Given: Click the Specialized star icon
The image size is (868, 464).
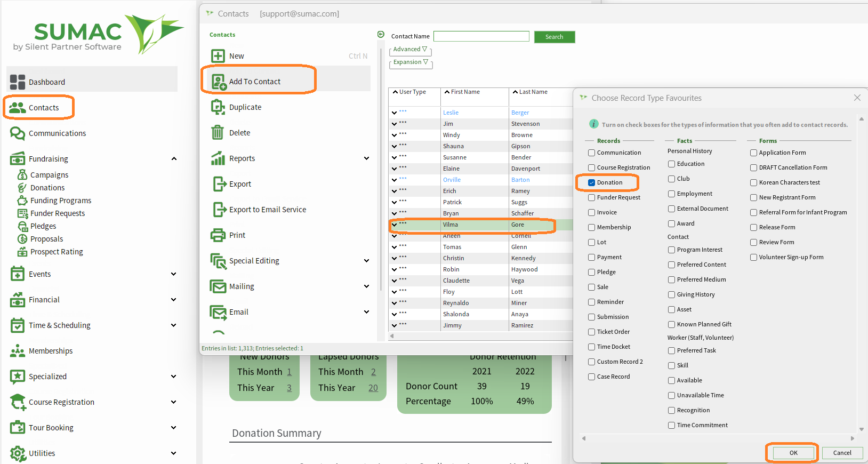Looking at the screenshot, I should click(18, 377).
